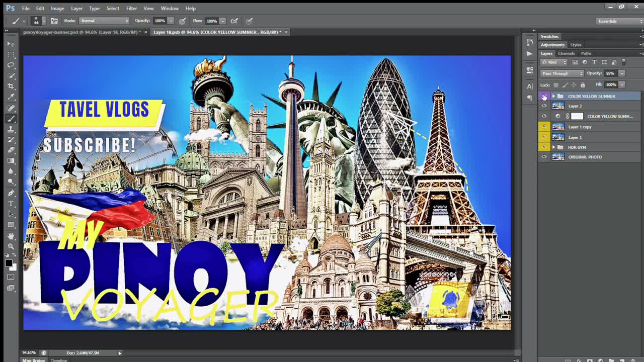Open layer Fill 100% dropdown arrow
Screen dimensions: 644x362
622,84
